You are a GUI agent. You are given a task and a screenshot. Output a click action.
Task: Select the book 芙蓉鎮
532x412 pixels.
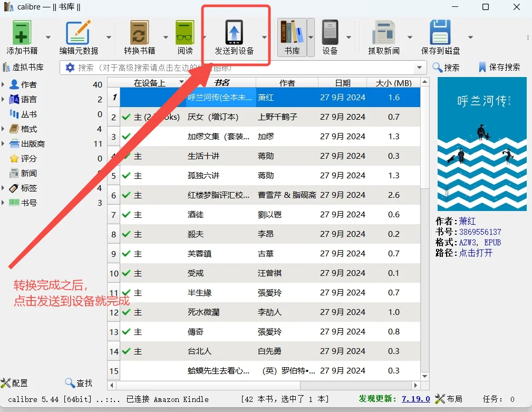199,254
